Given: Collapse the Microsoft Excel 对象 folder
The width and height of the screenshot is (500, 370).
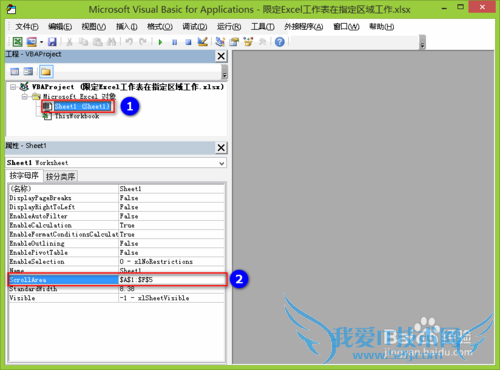Looking at the screenshot, I should [x=25, y=97].
